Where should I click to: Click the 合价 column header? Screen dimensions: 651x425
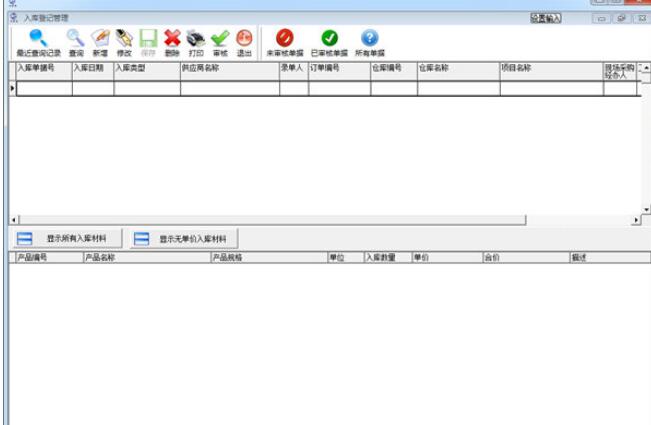point(526,257)
